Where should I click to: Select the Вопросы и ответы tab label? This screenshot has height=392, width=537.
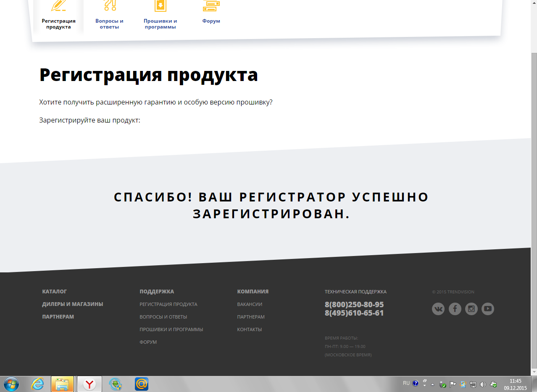pos(109,24)
